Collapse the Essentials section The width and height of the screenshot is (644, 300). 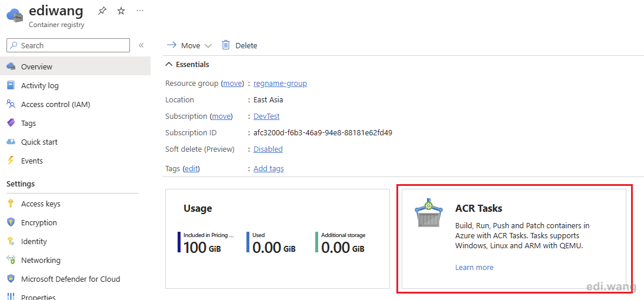coord(168,65)
